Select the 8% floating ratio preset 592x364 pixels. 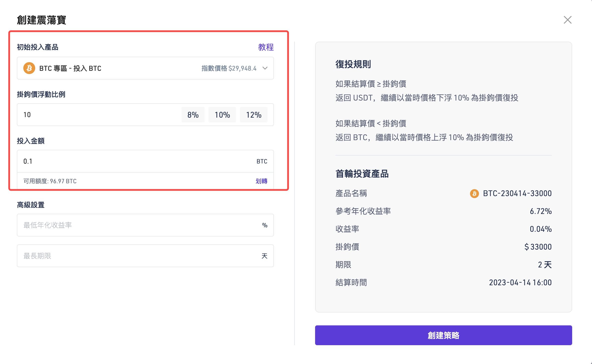pyautogui.click(x=193, y=115)
